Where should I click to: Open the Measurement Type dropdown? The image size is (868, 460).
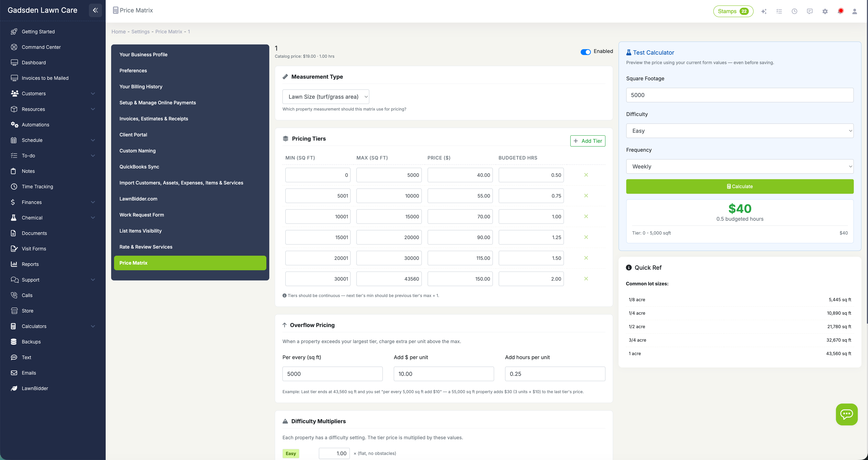[x=325, y=97]
